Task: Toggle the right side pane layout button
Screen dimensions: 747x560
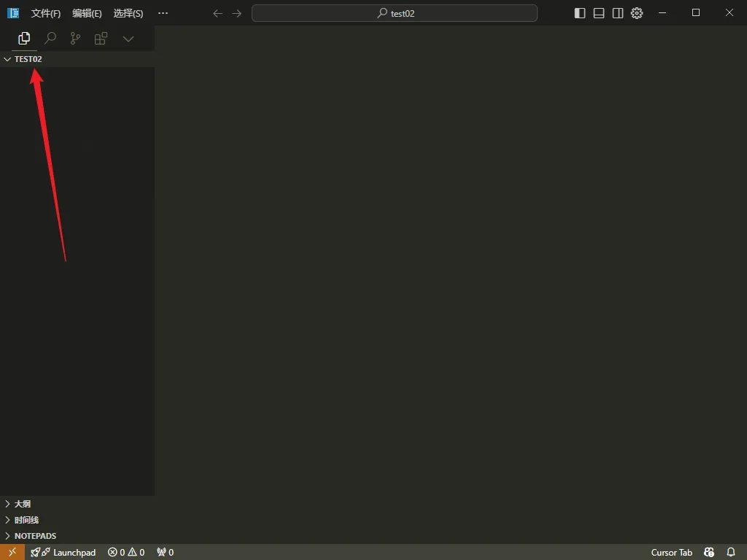Action: point(618,13)
